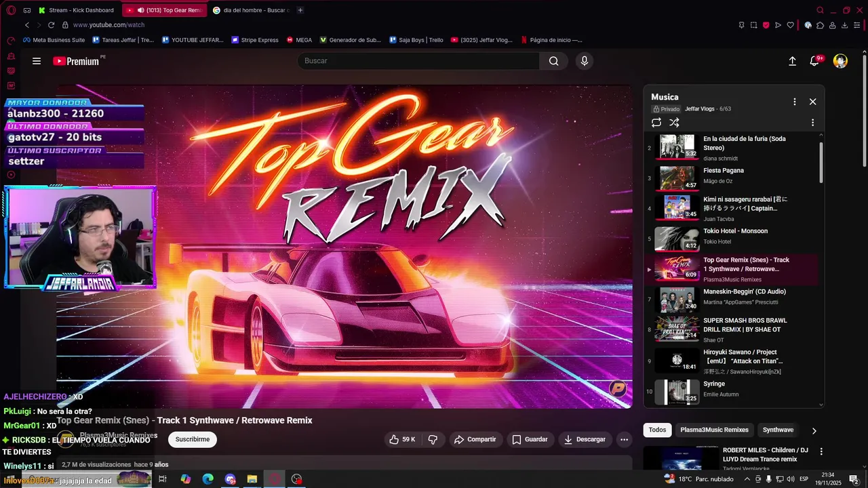
Task: Toggle playlist shuffle
Action: [674, 123]
